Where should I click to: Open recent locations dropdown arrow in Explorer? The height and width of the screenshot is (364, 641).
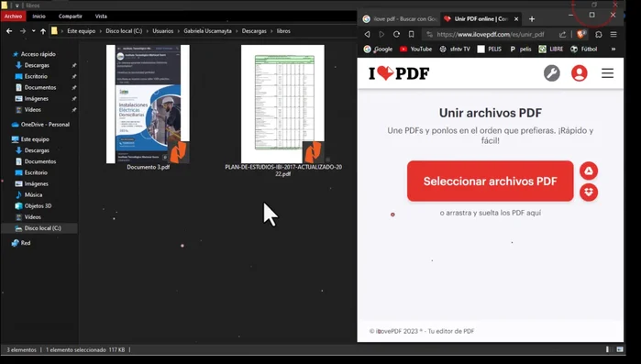pos(34,31)
